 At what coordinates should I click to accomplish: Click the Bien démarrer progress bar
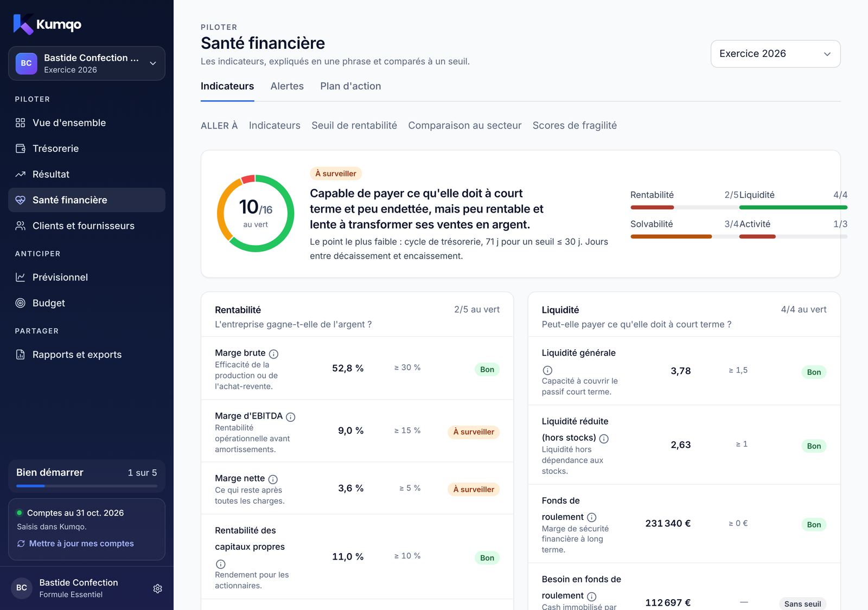pos(87,486)
